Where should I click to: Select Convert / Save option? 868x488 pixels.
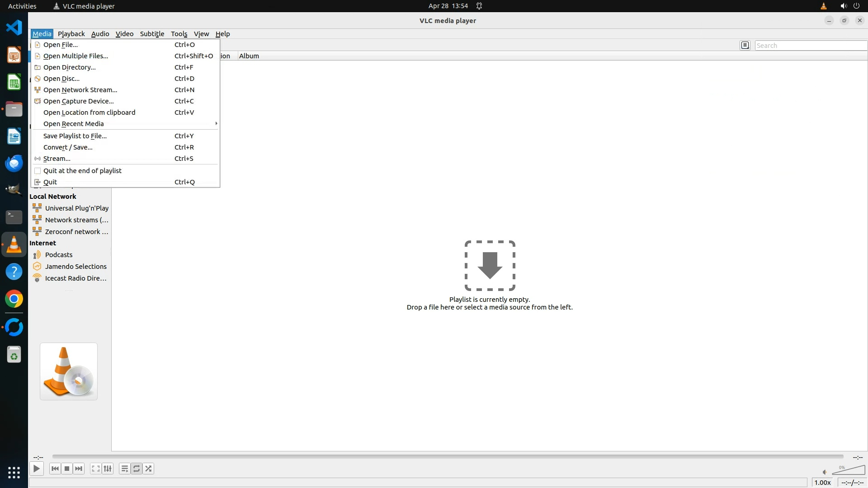pyautogui.click(x=68, y=147)
